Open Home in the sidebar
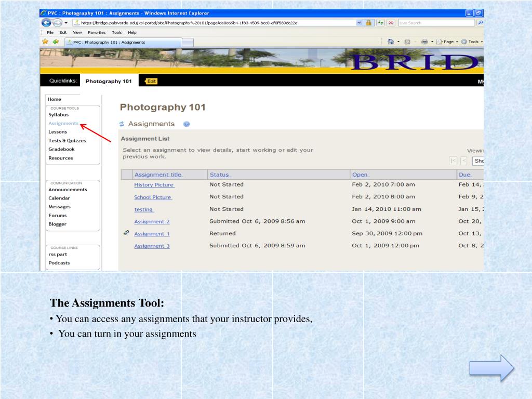Image resolution: width=532 pixels, height=399 pixels. tap(54, 99)
